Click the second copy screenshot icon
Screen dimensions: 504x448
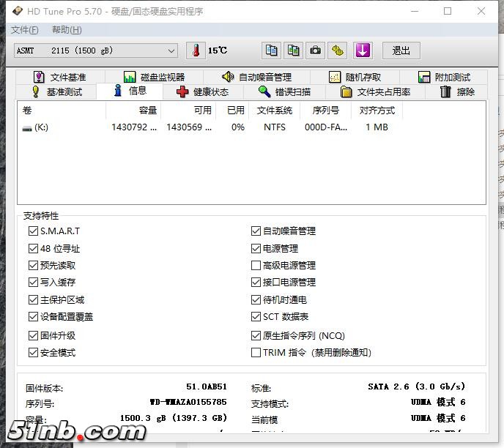coord(293,51)
